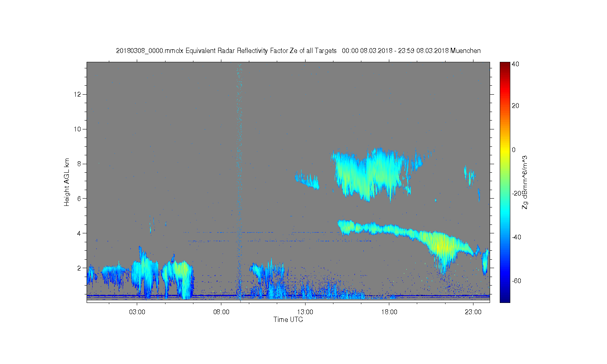
Task: Click the colorbar label '-20'
Action: (x=516, y=193)
